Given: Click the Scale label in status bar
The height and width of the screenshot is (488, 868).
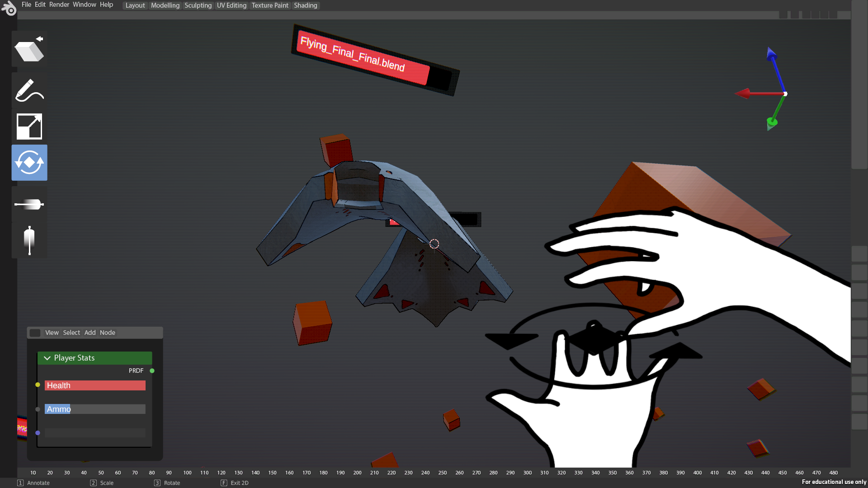Looking at the screenshot, I should point(107,483).
